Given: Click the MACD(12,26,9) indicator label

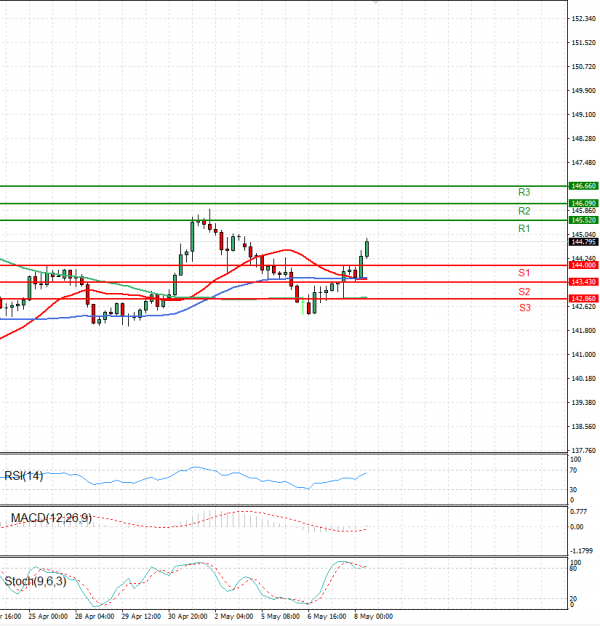Looking at the screenshot, I should point(51,518).
